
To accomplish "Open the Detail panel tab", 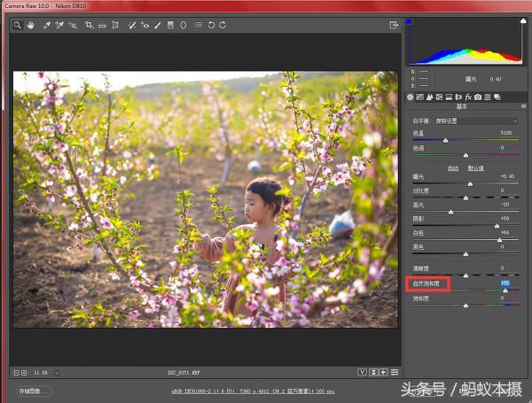I will point(429,97).
